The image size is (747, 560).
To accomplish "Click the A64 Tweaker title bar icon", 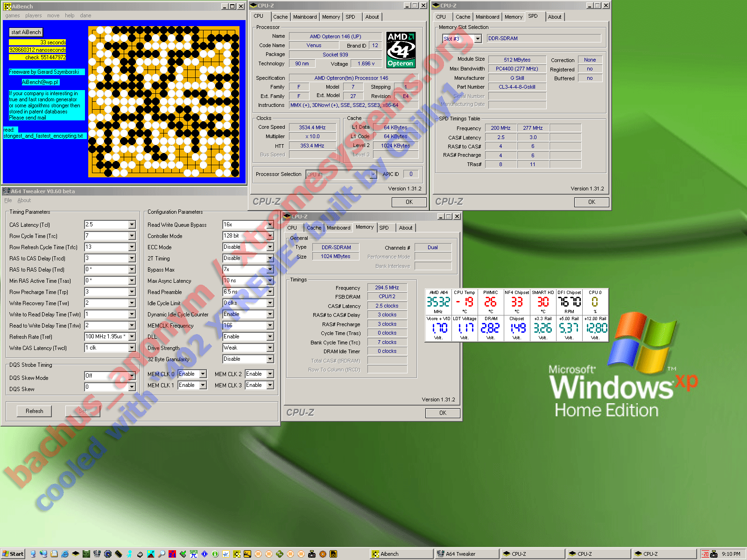I will [7, 191].
